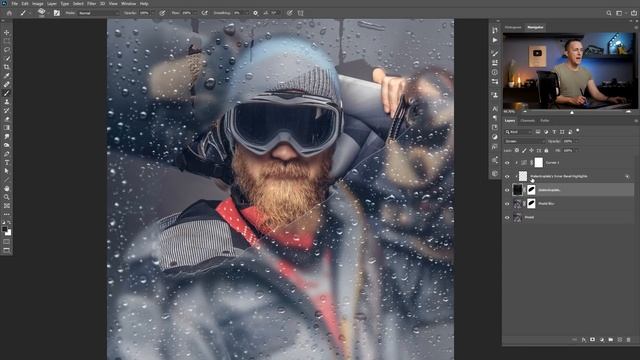
Task: Switch to the Channels tab
Action: 527,121
